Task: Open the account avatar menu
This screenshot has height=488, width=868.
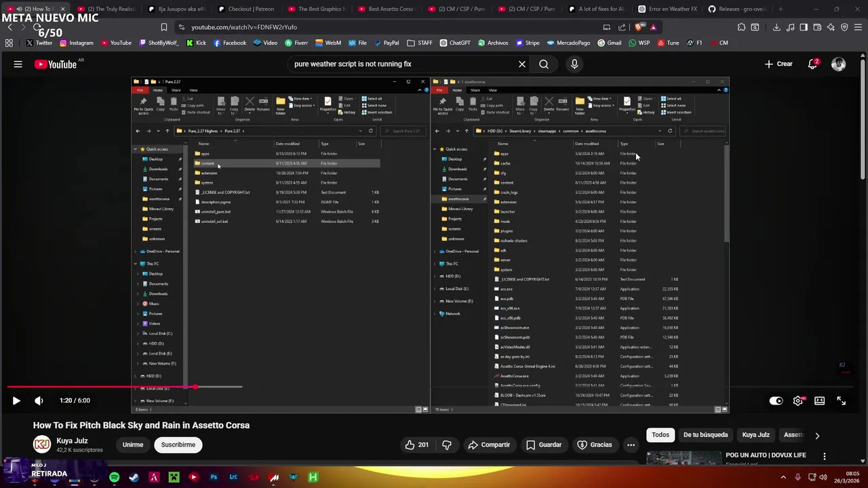Action: click(839, 64)
